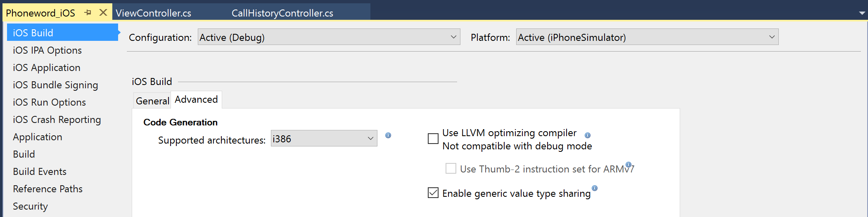Screen dimensions: 868x217
Task: Select iOS Bundle Signing page
Action: coord(55,85)
